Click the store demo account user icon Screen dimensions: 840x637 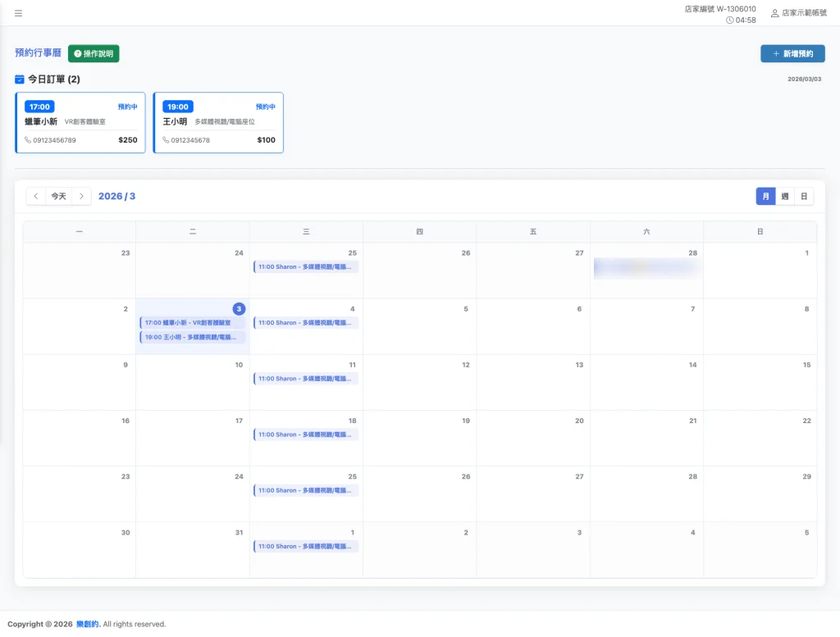774,13
